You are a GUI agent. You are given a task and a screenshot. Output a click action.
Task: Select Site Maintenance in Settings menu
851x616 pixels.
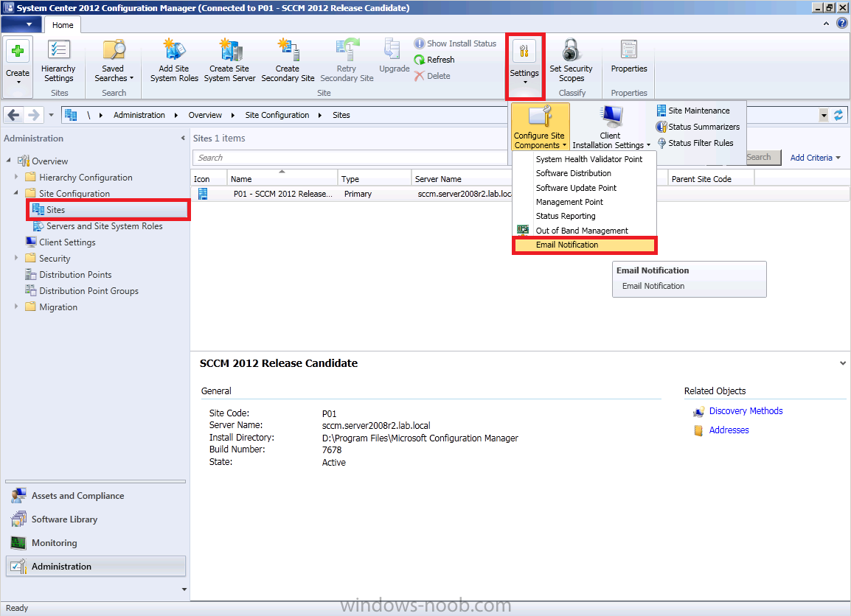tap(693, 111)
